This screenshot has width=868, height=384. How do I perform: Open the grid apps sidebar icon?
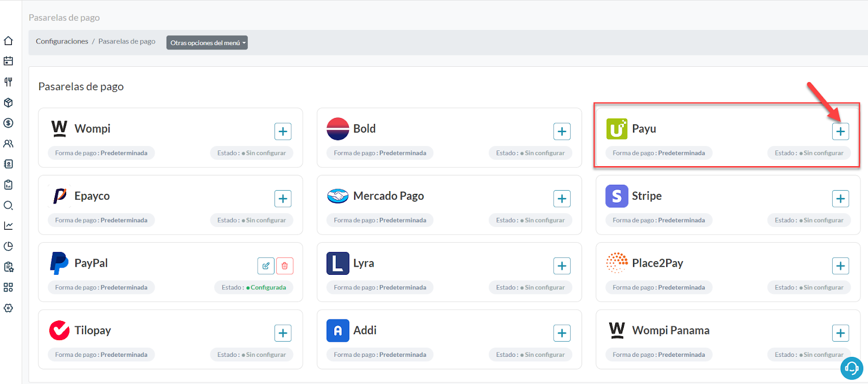coord(8,287)
